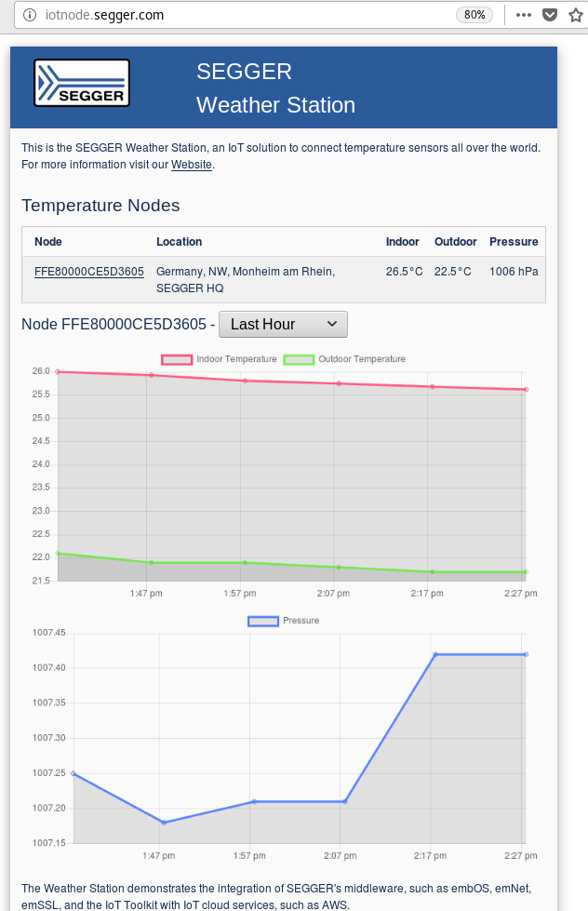Open the page actions three-dots menu
The height and width of the screenshot is (911, 588).
(524, 15)
